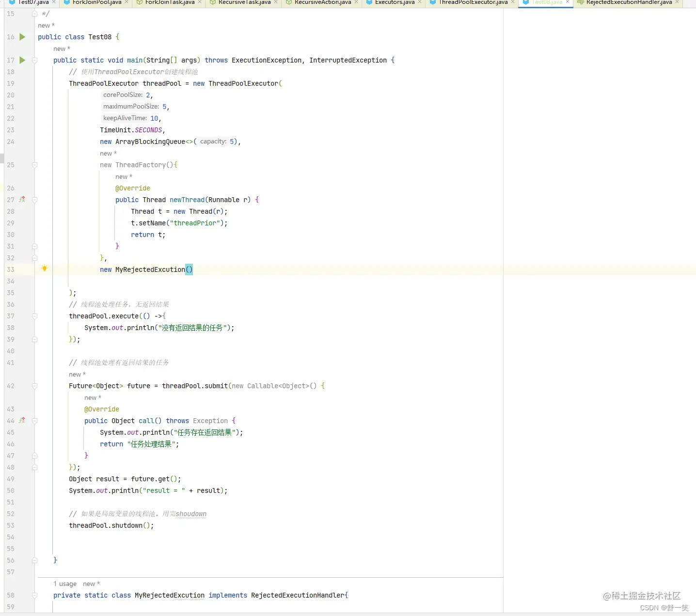
Task: Click the keepAliveTime parameter hint
Action: pyautogui.click(x=125, y=118)
